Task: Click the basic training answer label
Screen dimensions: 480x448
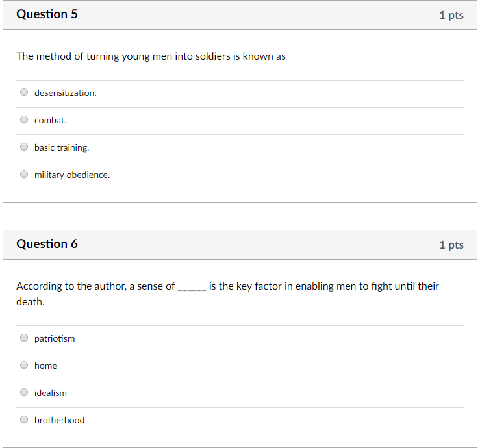Action: (62, 148)
